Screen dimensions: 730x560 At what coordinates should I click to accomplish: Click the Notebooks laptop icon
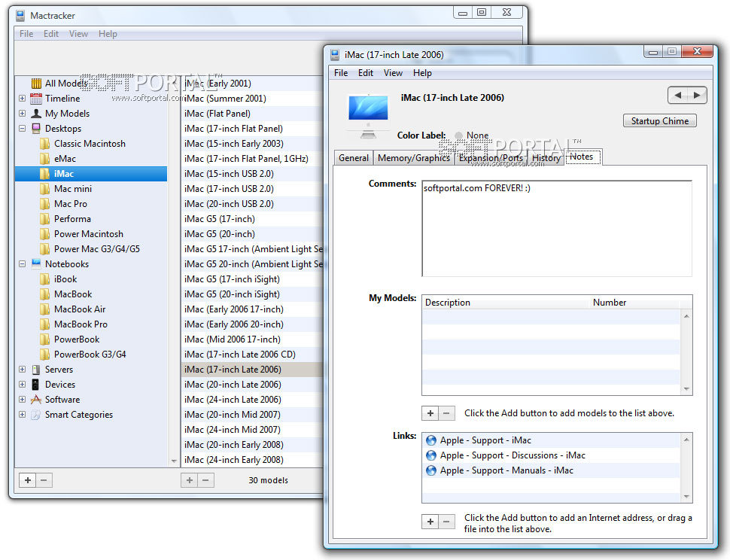point(36,264)
